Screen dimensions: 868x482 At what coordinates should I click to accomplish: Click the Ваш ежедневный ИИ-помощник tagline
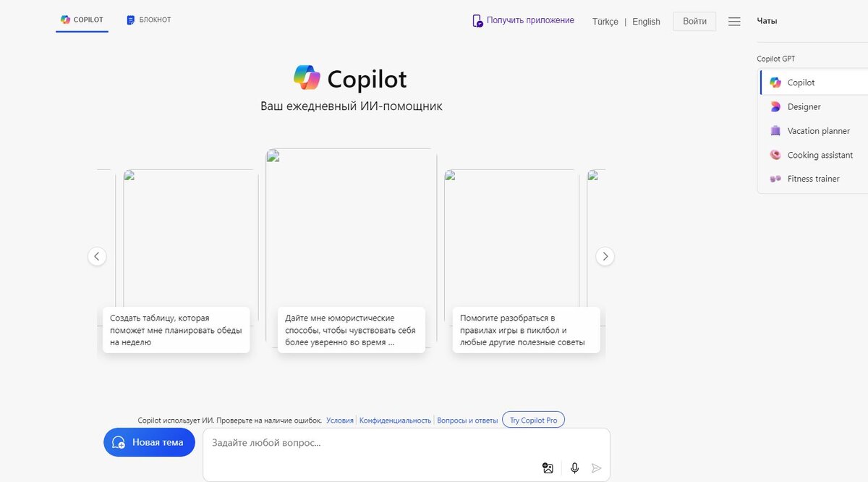(x=352, y=106)
